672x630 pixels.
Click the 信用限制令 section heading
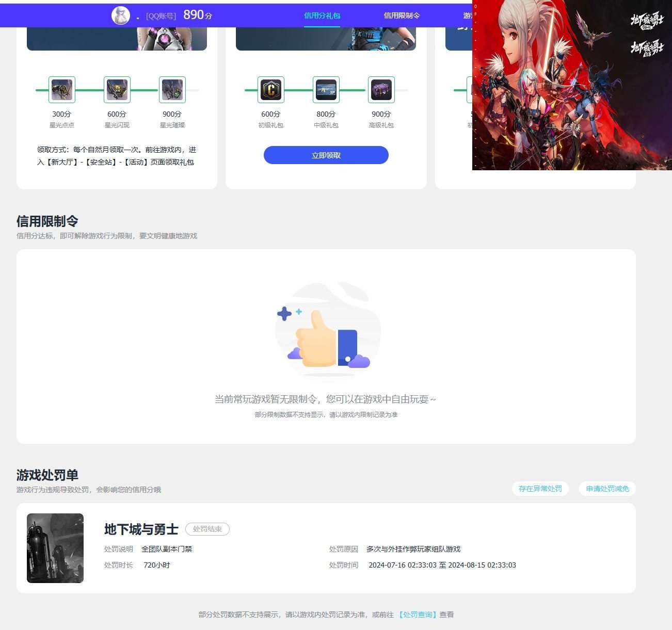(x=47, y=221)
